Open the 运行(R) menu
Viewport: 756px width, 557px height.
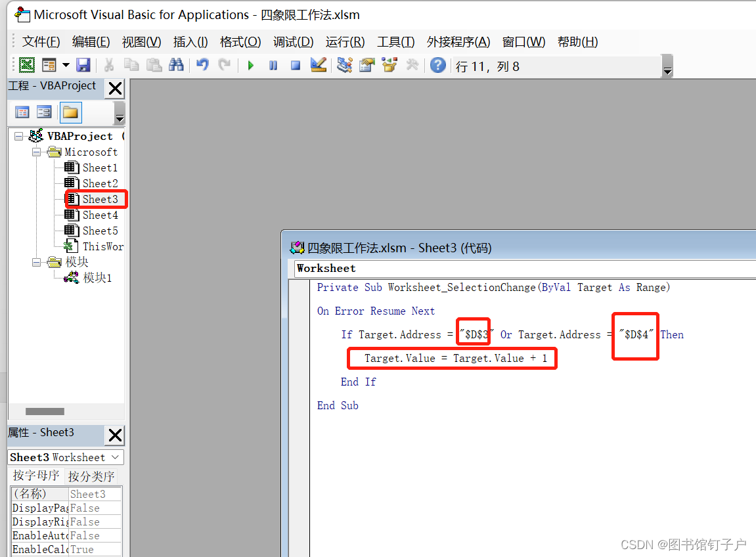(345, 42)
